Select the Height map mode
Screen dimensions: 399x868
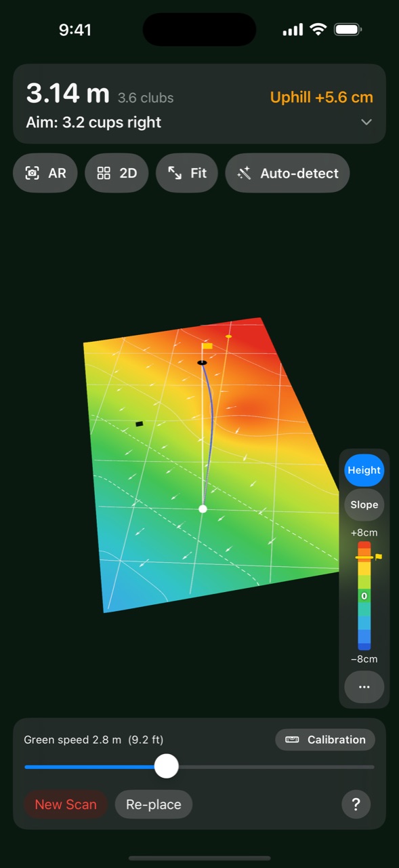click(364, 470)
